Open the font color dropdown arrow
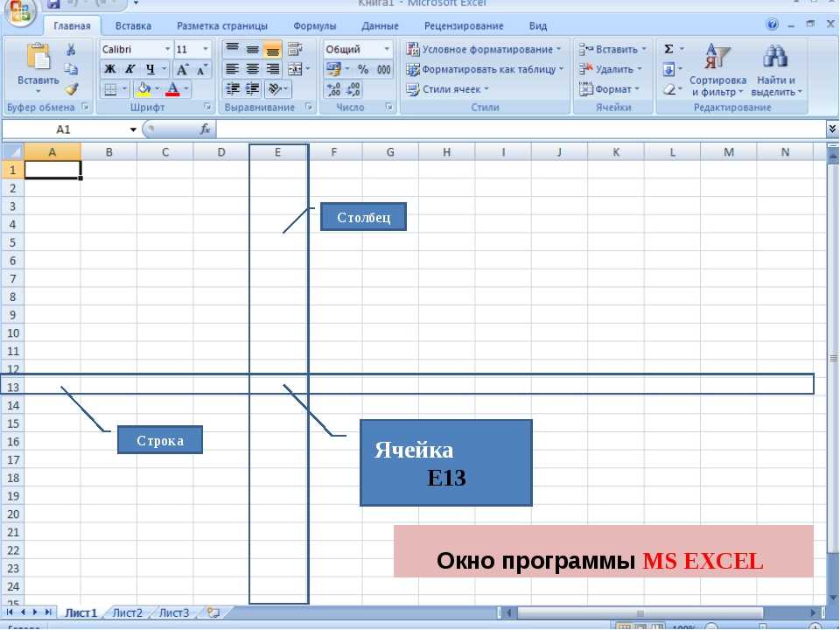 click(185, 89)
